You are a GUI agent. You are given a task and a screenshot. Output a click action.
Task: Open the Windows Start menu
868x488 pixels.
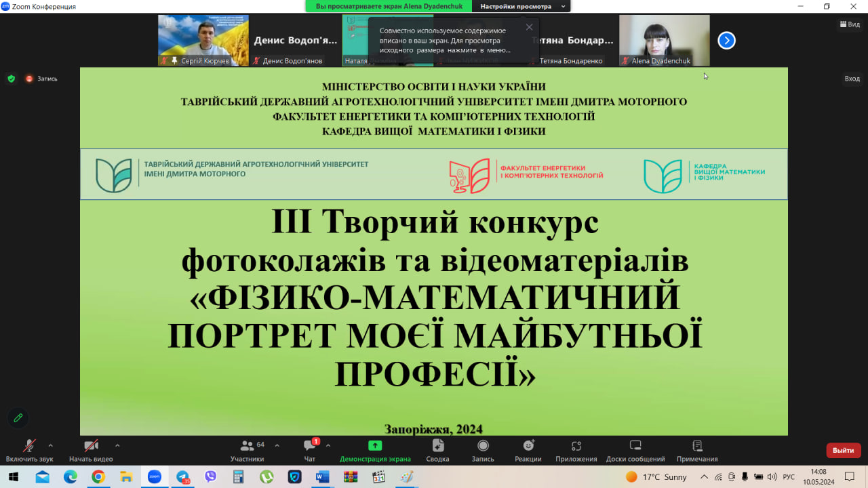14,477
